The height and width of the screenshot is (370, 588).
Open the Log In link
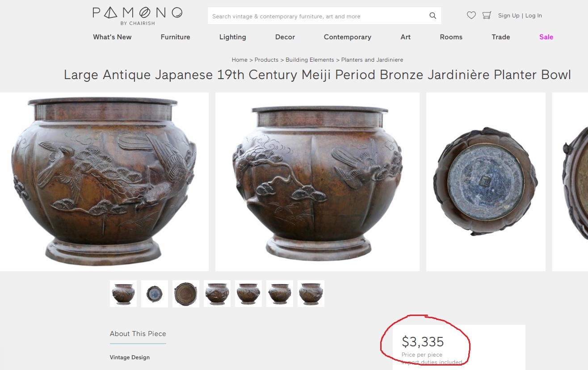(x=533, y=16)
